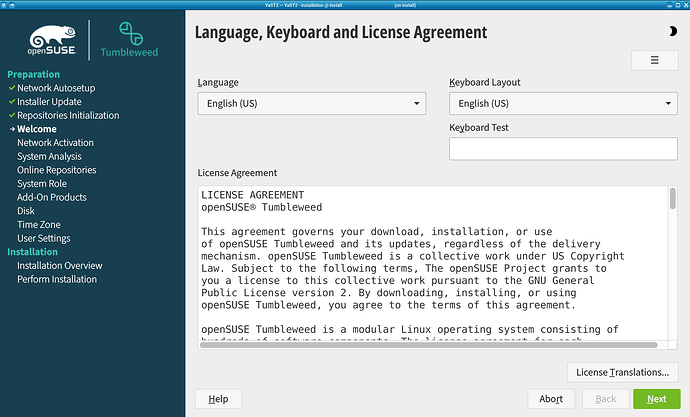Abort the installation

click(x=551, y=399)
